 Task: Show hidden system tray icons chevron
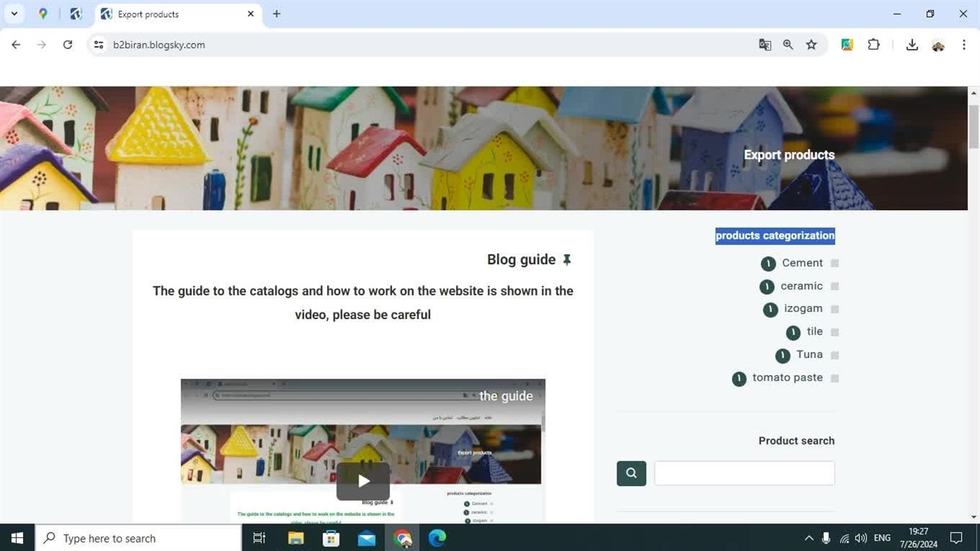(x=808, y=538)
